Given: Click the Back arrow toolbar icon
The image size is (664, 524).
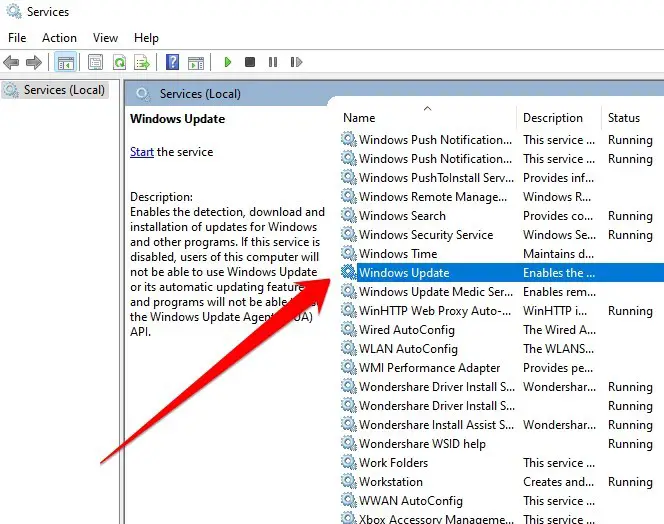Looking at the screenshot, I should click(11, 63).
